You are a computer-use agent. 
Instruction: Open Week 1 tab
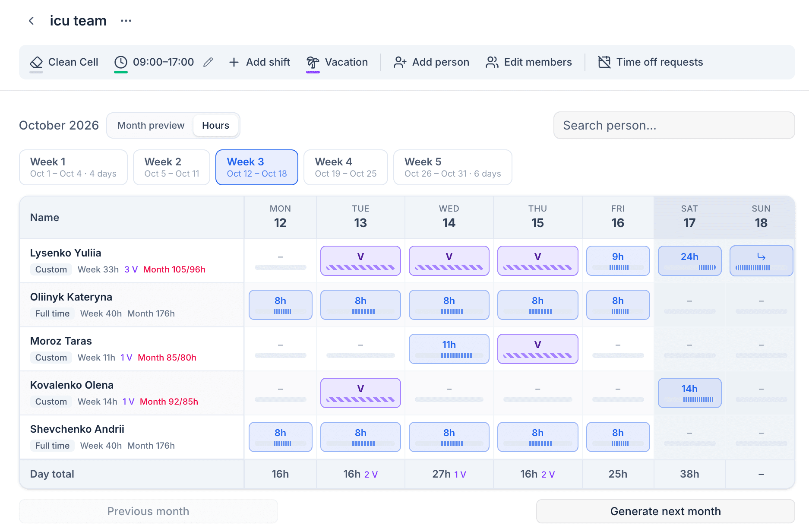tap(73, 168)
